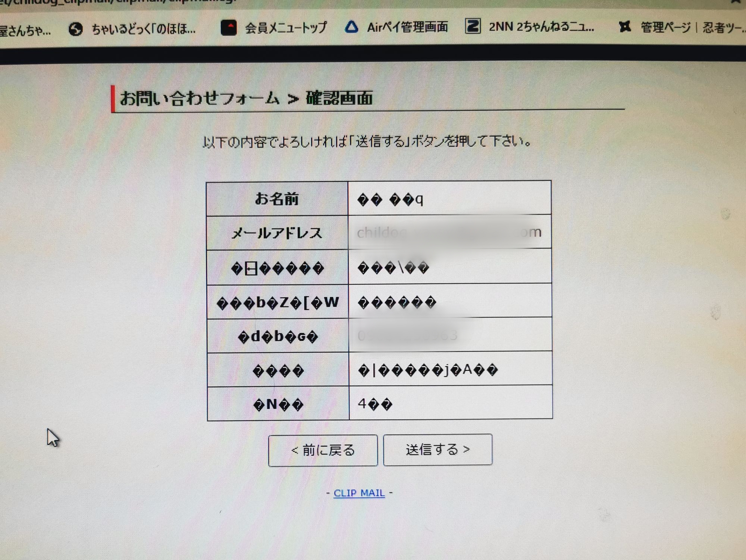Open the 2NN 2ちゃんねるニュ... bookmark
Image resolution: width=746 pixels, height=560 pixels.
click(x=541, y=26)
